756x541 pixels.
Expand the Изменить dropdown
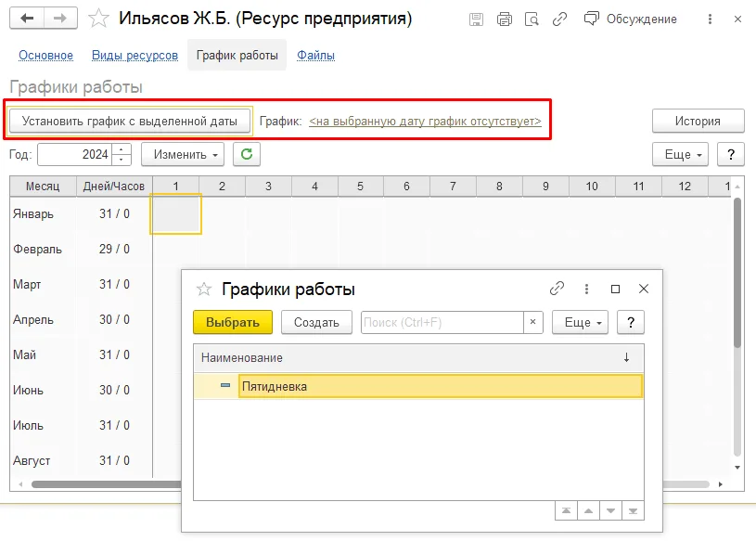coord(183,154)
